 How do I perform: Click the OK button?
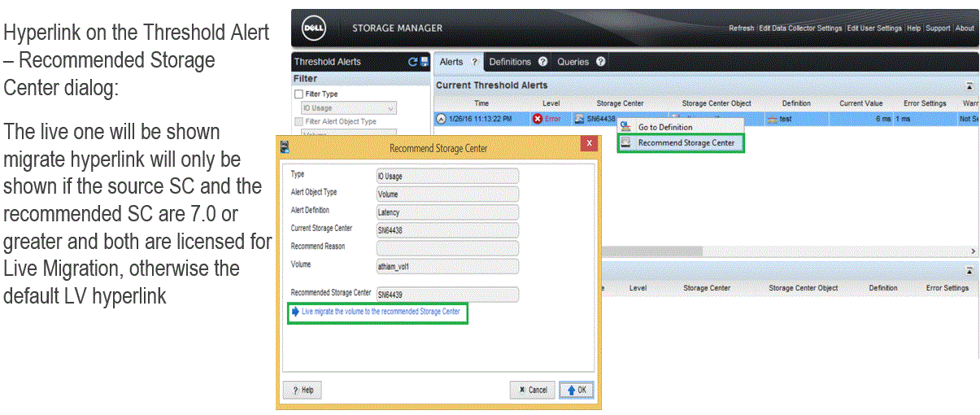pos(577,390)
